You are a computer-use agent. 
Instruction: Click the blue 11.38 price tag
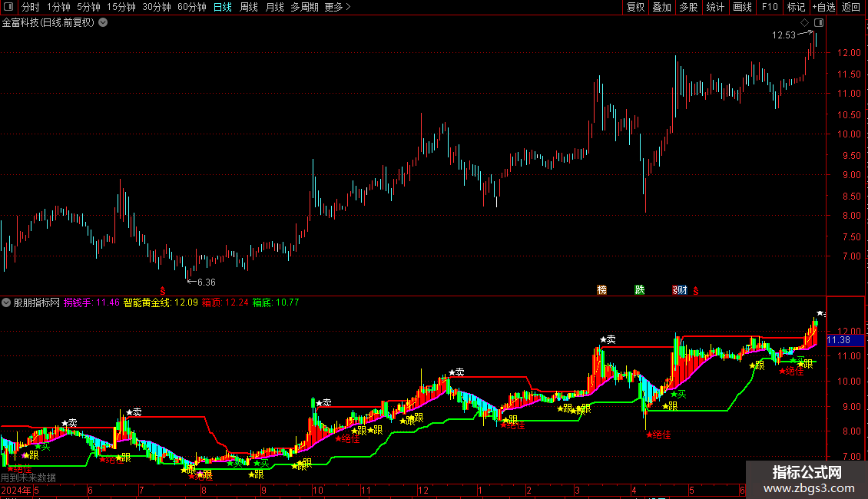tap(845, 340)
